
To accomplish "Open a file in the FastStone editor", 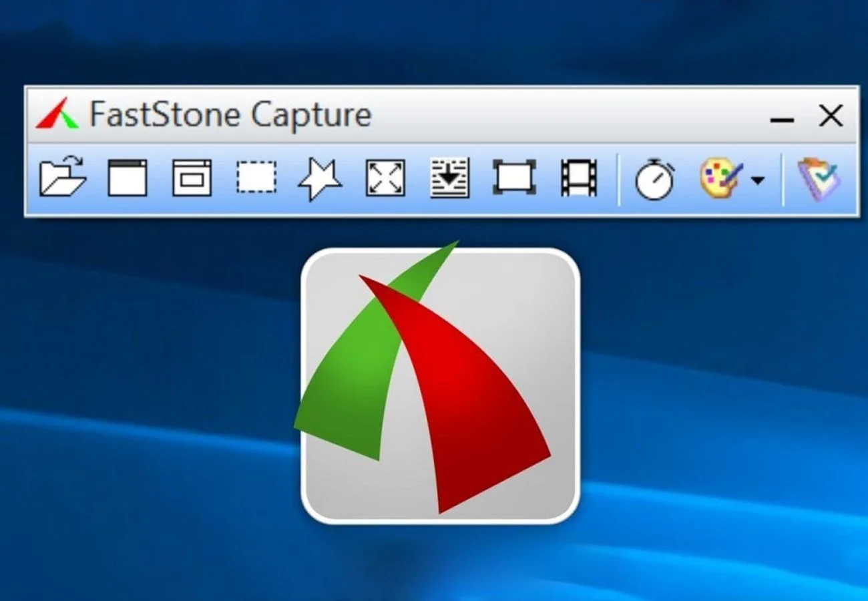I will [x=63, y=178].
